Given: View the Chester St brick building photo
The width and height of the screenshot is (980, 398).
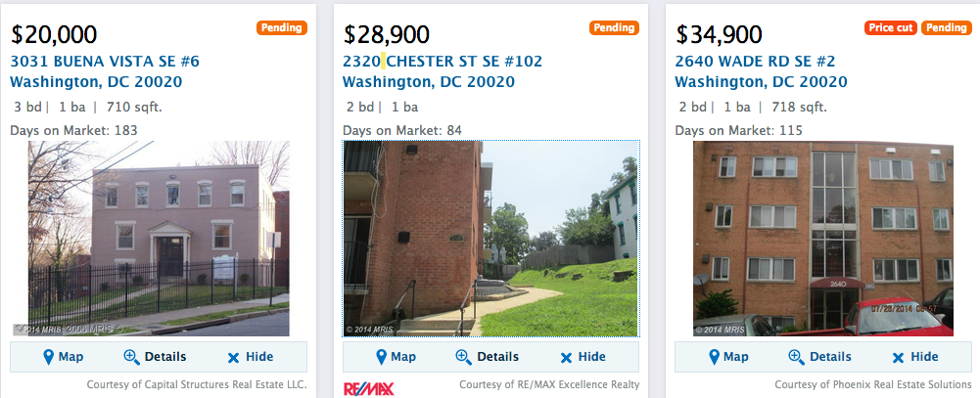Looking at the screenshot, I should tap(490, 239).
